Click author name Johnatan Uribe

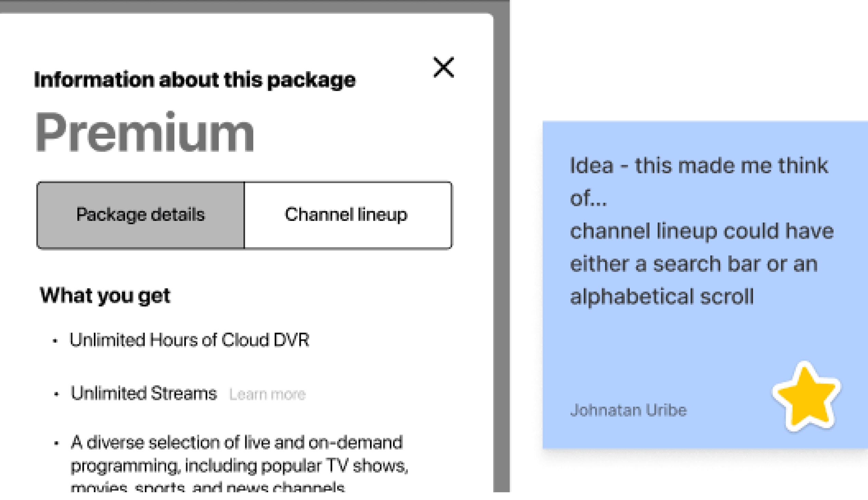(628, 410)
